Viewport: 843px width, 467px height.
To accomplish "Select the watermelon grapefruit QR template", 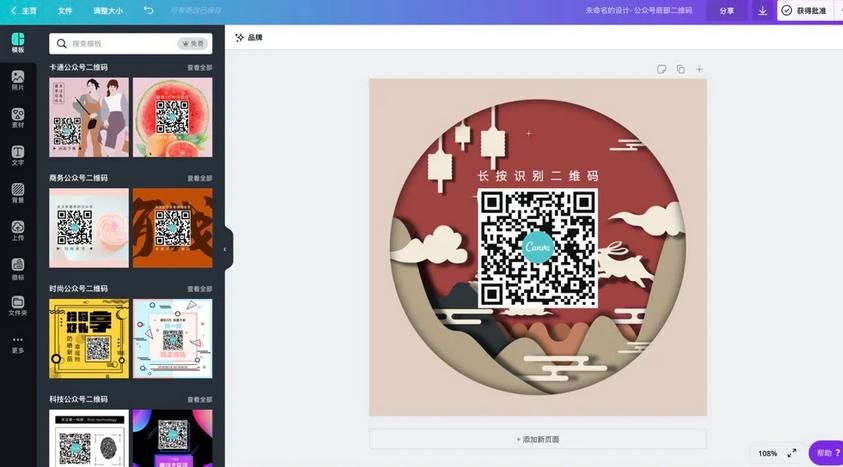I will 173,117.
